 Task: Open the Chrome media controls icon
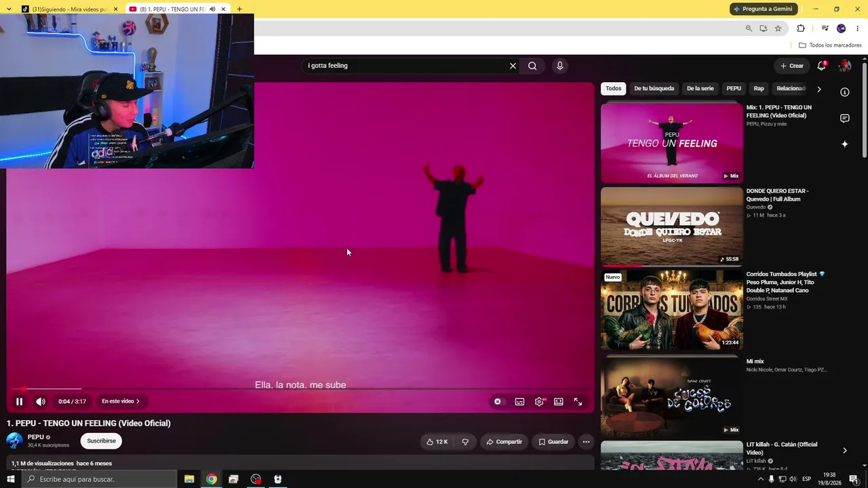(825, 28)
